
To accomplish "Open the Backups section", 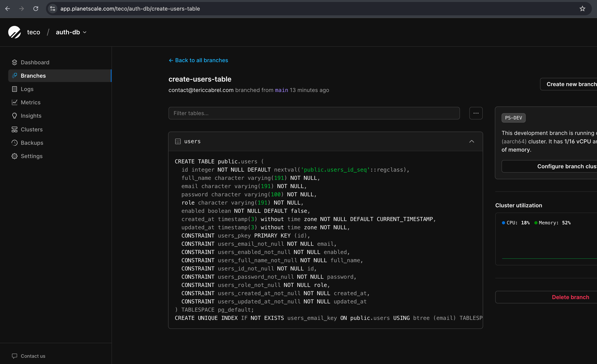I will (32, 143).
